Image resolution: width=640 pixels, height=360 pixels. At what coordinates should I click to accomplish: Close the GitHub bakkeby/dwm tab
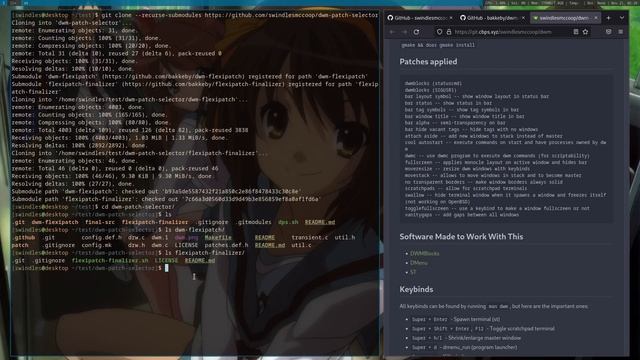coord(523,18)
